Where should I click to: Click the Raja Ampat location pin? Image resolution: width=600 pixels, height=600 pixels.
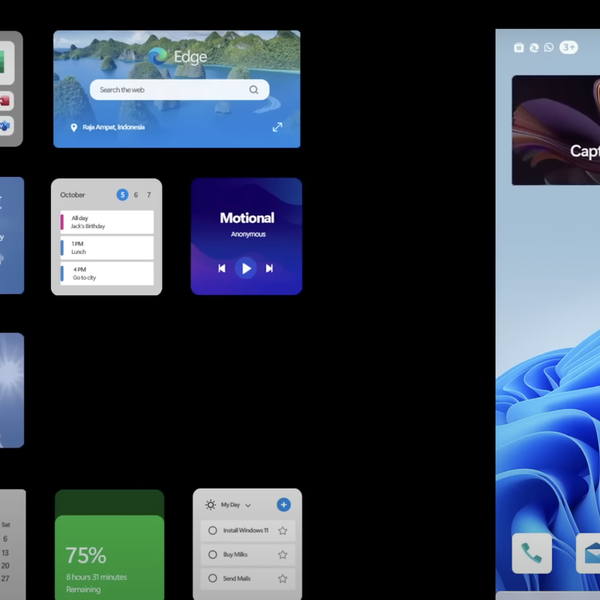(x=74, y=128)
